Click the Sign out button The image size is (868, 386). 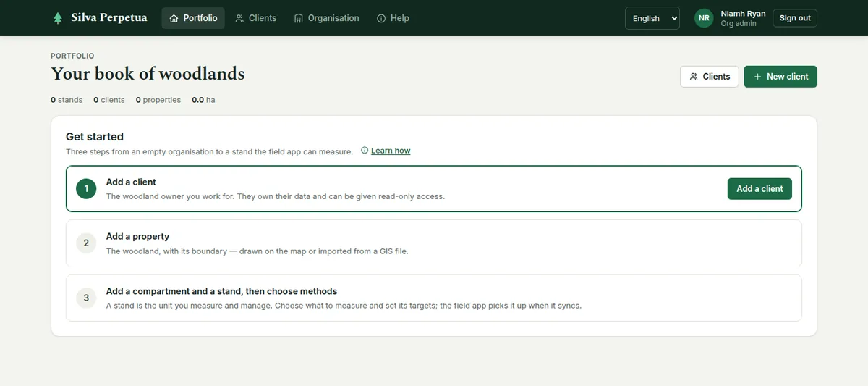795,18
